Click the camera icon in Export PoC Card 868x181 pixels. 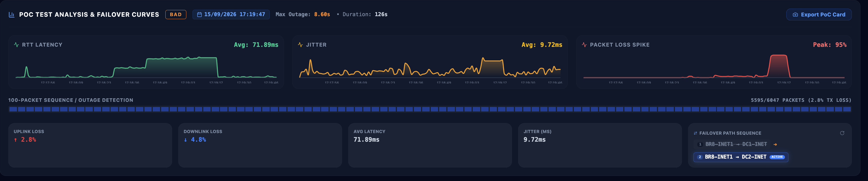click(x=795, y=15)
